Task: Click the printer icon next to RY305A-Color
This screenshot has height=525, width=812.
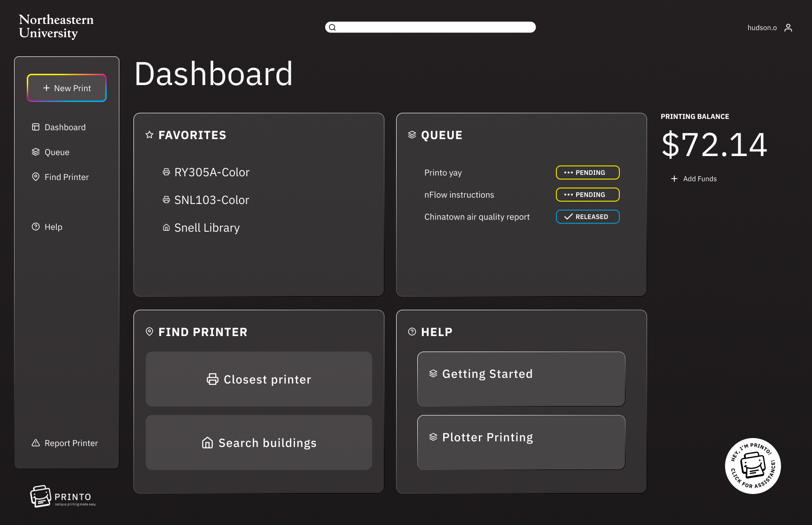Action: [x=166, y=172]
